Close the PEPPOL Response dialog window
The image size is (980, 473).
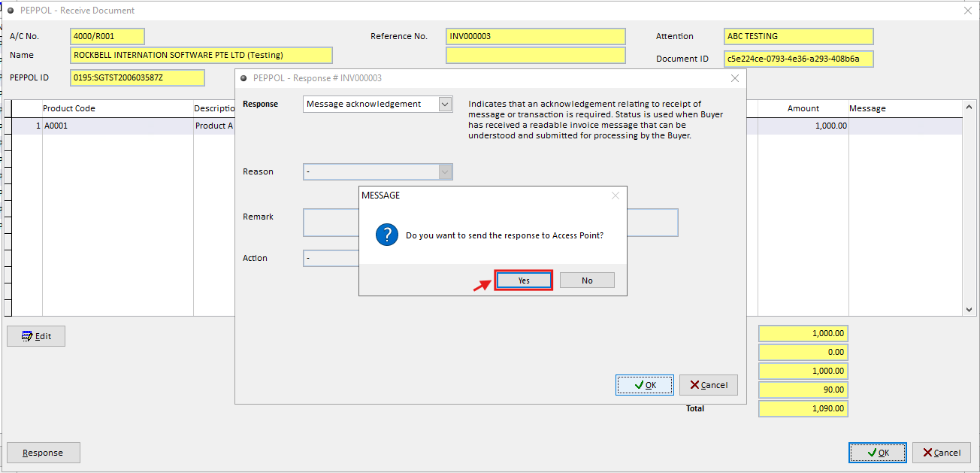click(735, 78)
